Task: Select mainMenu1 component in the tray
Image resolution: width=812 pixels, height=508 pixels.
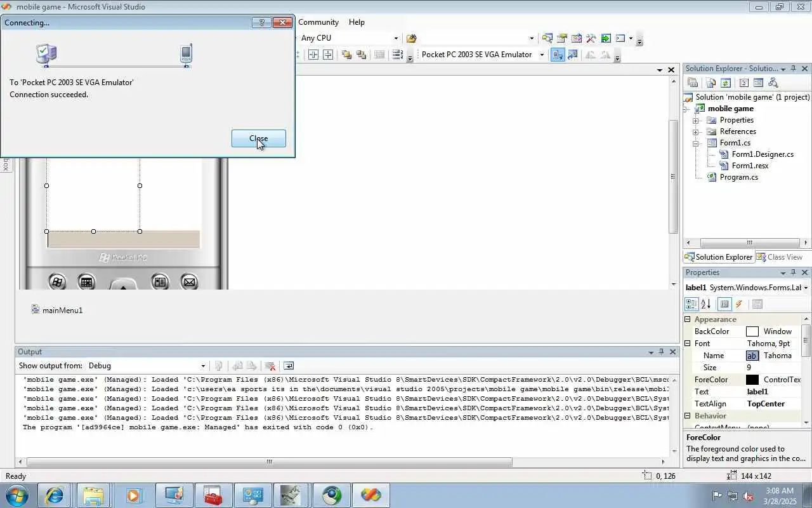Action: pyautogui.click(x=57, y=310)
